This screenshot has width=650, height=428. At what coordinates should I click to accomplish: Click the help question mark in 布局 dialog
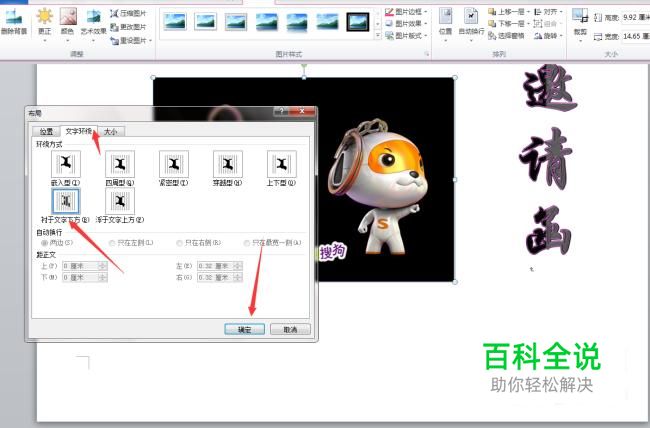point(281,111)
